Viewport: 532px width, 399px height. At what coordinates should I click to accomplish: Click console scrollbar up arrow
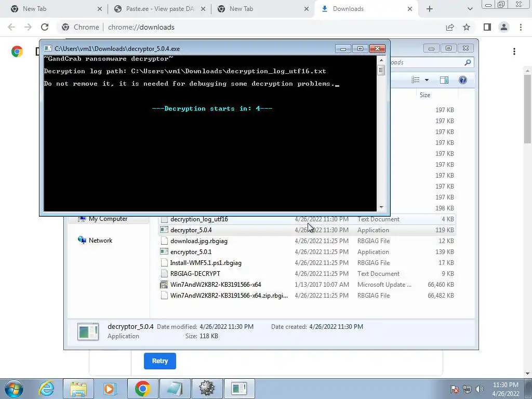[381, 60]
